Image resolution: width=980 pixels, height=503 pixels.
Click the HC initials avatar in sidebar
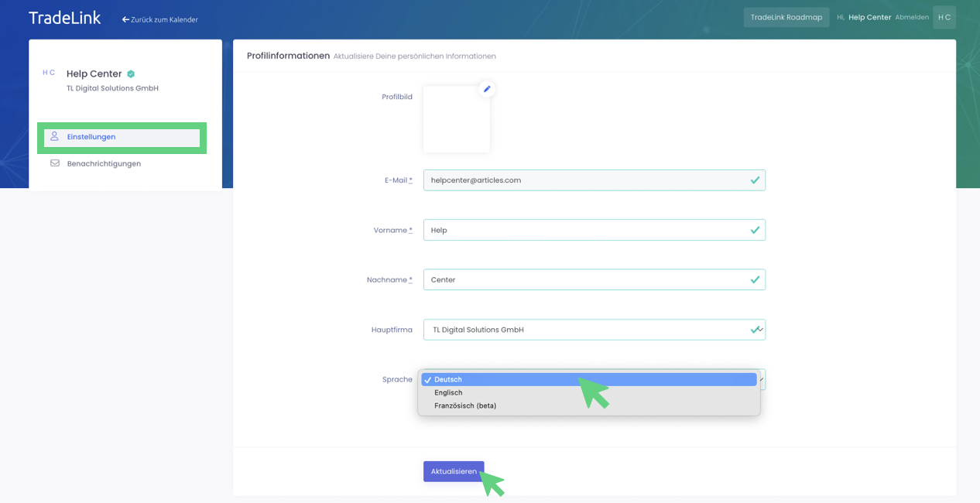[x=49, y=73]
